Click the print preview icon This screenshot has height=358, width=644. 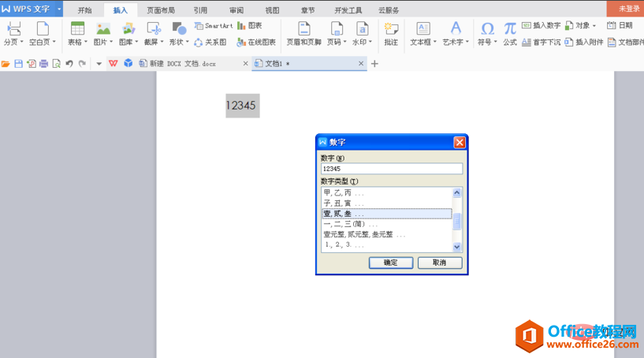click(x=56, y=64)
